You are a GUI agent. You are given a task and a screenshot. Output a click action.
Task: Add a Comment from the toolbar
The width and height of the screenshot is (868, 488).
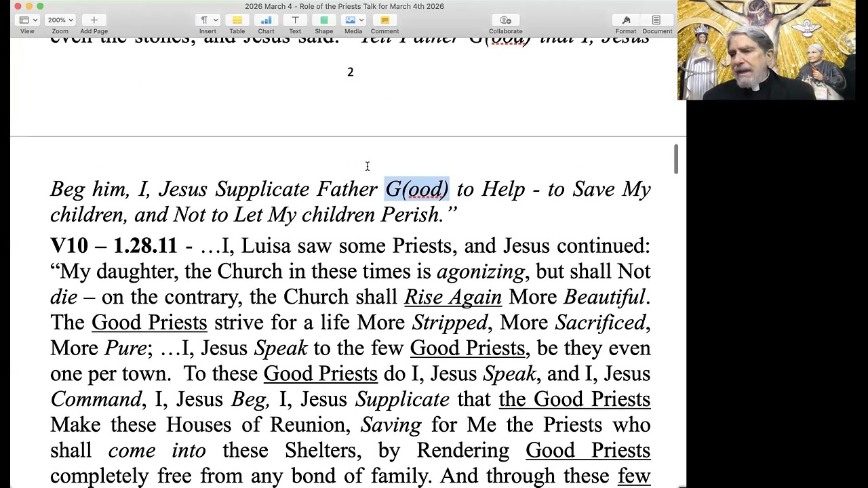coord(384,24)
